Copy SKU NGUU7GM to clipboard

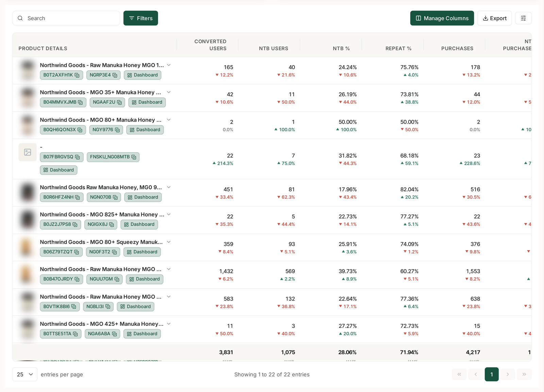point(117,279)
